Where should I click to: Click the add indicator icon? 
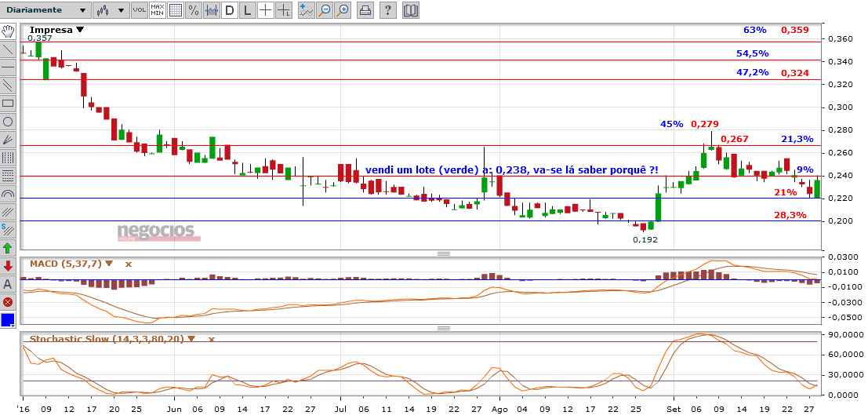306,10
